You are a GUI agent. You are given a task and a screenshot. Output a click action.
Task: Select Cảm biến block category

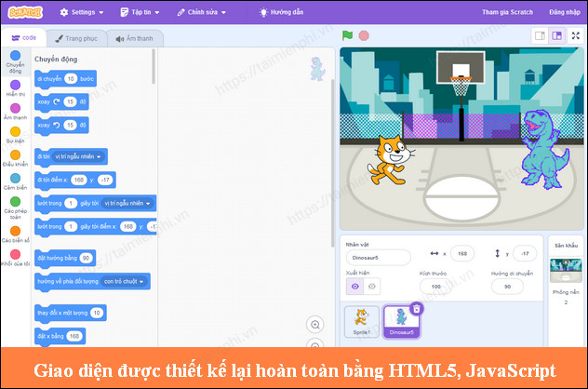15,181
